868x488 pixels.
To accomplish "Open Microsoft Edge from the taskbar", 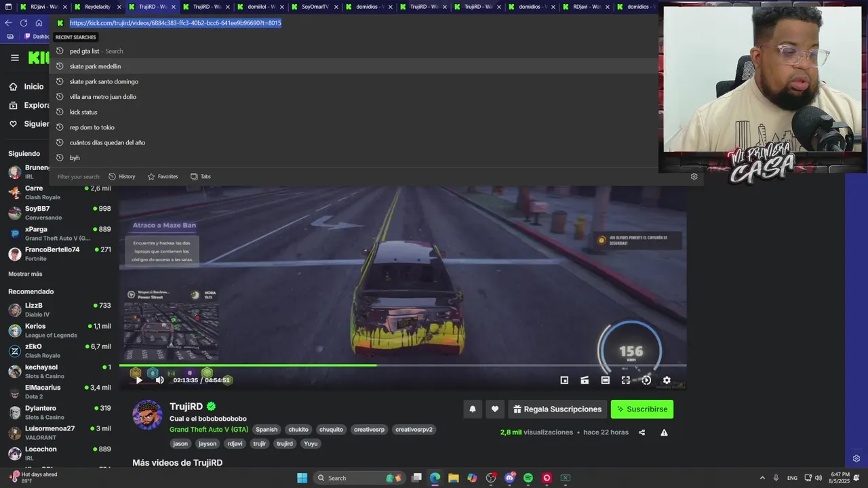I will point(435,478).
